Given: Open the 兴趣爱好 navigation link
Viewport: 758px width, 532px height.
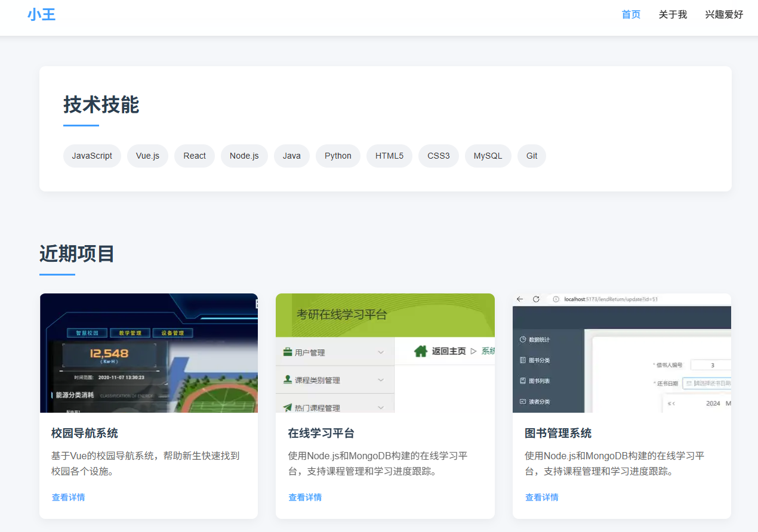Looking at the screenshot, I should 724,14.
